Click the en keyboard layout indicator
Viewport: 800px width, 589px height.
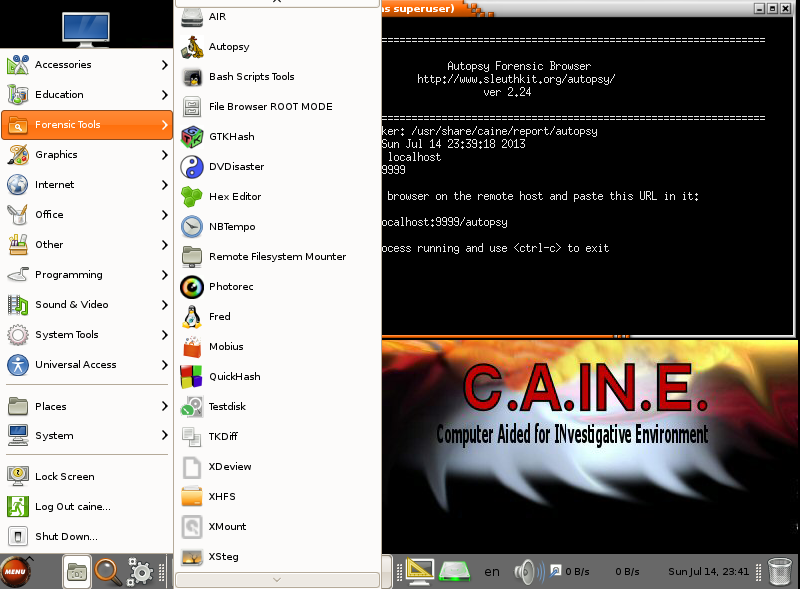click(x=492, y=572)
